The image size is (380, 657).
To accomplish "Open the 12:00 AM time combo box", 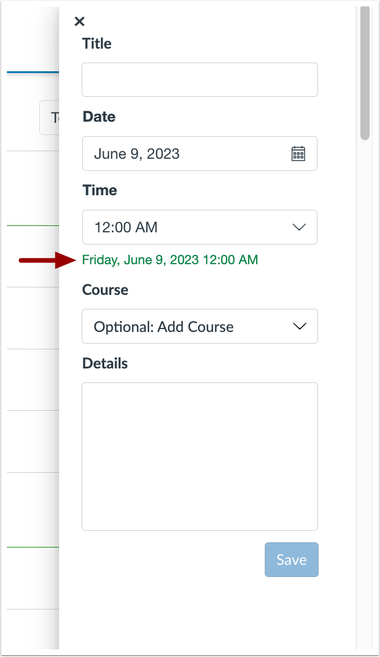I will click(x=199, y=227).
